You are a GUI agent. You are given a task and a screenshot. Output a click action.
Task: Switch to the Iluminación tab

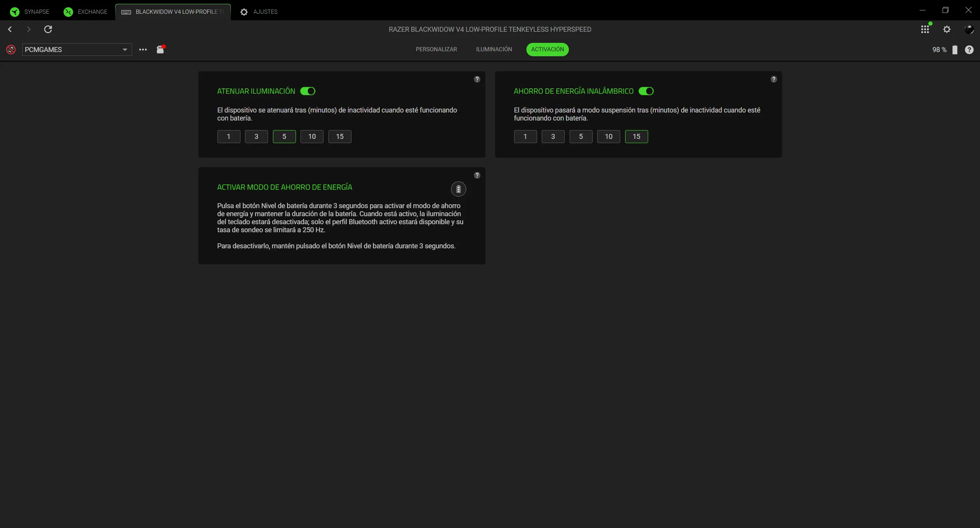tap(494, 49)
